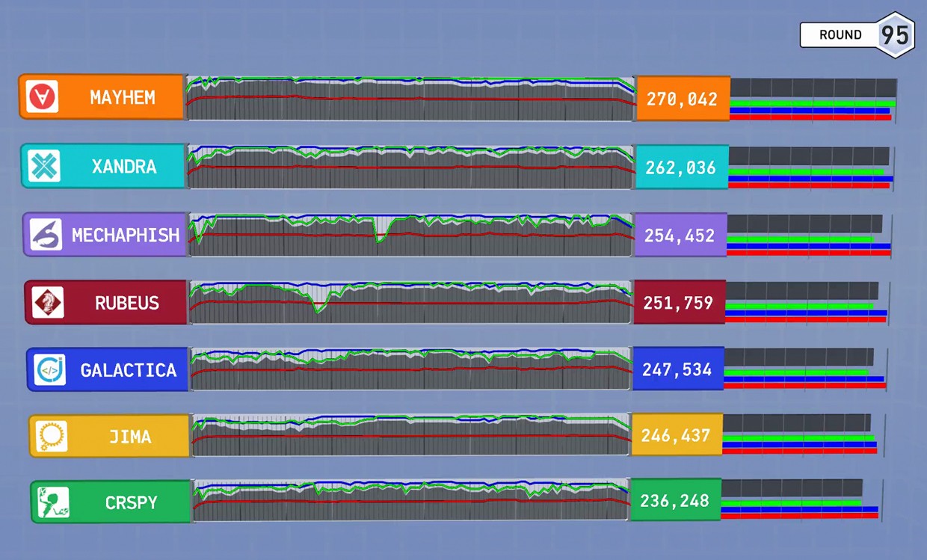Click Xandra's blue progress bar

click(810, 179)
